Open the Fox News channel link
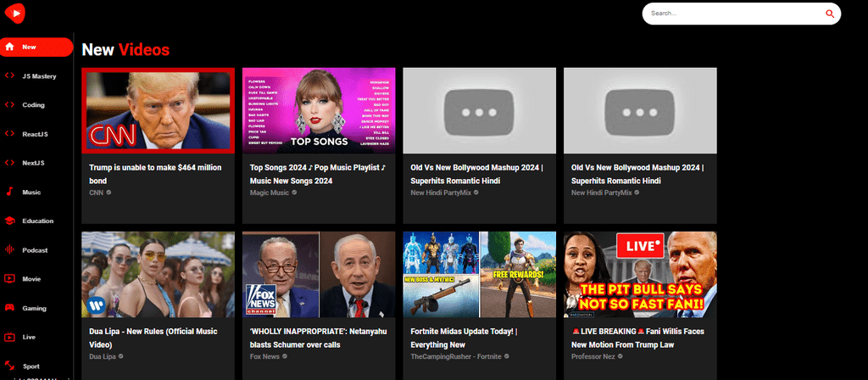This screenshot has height=380, width=868. (264, 356)
